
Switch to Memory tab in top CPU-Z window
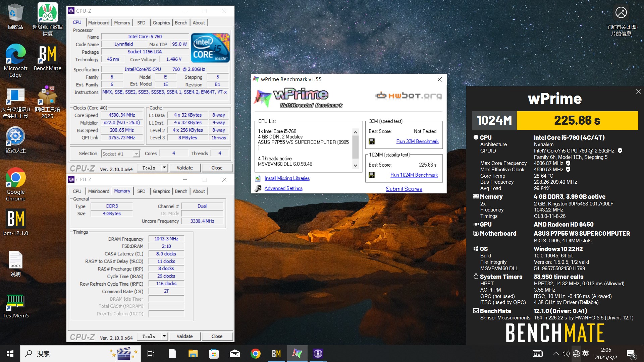click(122, 23)
